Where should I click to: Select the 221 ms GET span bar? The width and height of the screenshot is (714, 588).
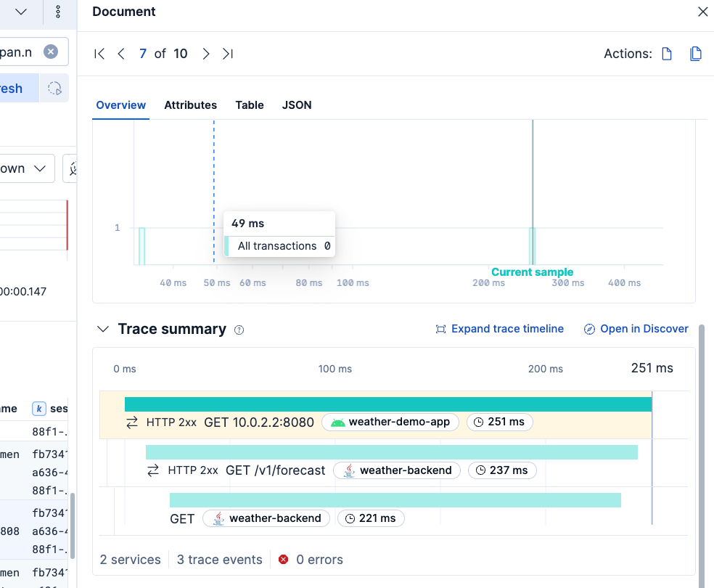point(395,500)
